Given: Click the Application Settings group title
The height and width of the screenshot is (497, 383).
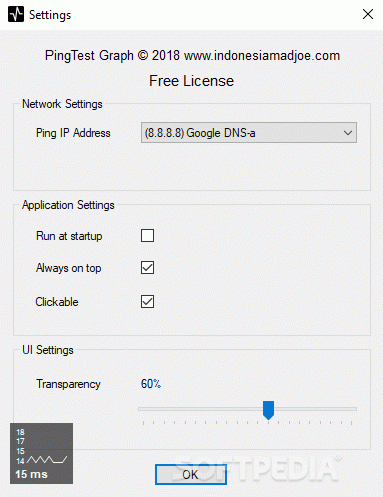Looking at the screenshot, I should [68, 205].
